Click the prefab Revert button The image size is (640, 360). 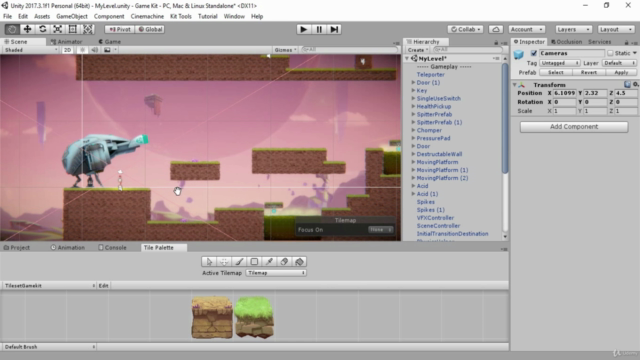click(589, 72)
